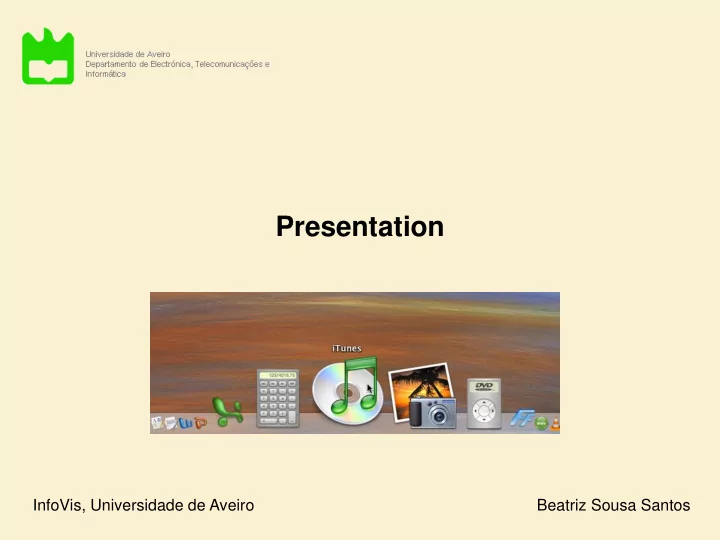Click the 'Informática' header text
Image resolution: width=720 pixels, height=540 pixels.
(x=106, y=74)
